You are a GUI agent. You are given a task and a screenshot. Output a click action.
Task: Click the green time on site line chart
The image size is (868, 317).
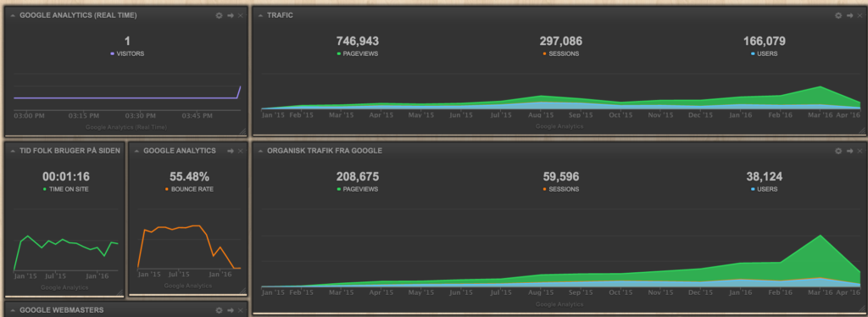coord(65,252)
